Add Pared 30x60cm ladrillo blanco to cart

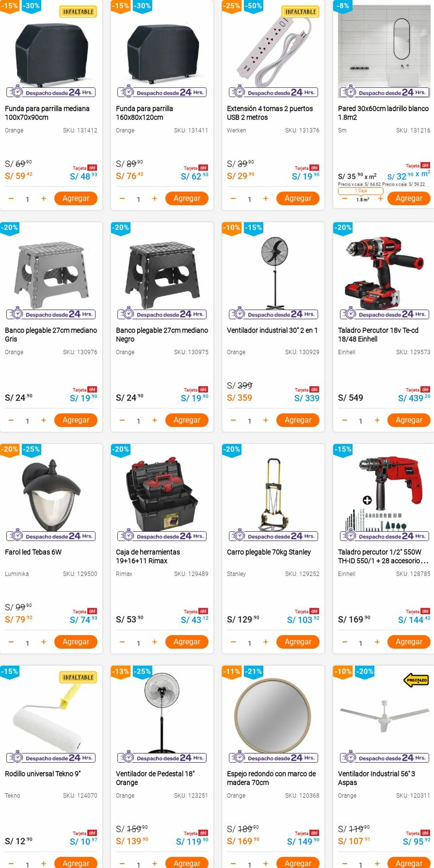[409, 198]
